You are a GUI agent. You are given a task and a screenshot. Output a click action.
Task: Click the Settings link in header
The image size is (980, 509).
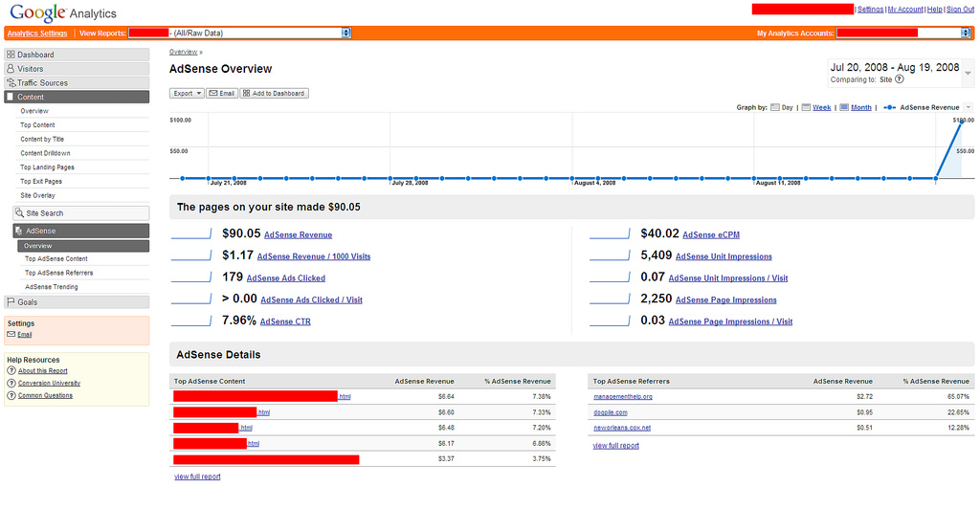870,10
